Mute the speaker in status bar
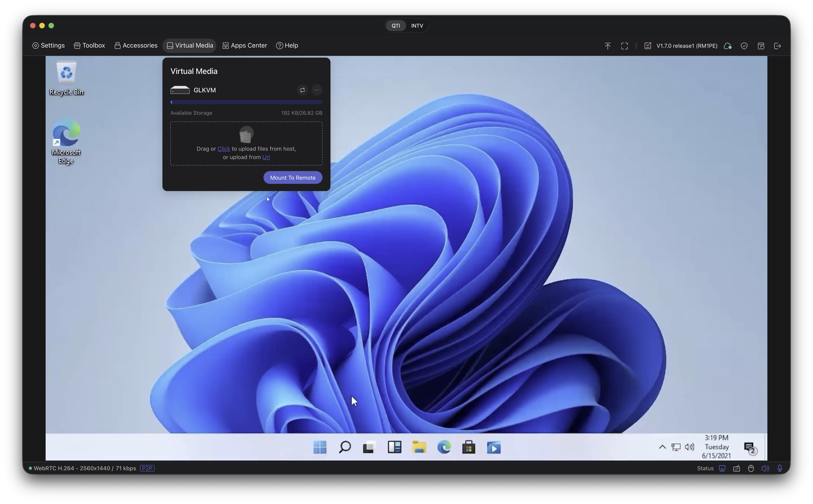813x504 pixels. pos(765,468)
